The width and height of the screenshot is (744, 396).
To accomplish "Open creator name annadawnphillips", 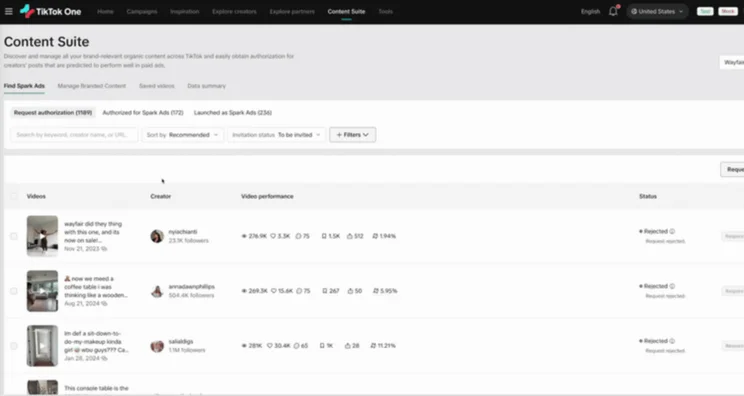I will click(192, 286).
